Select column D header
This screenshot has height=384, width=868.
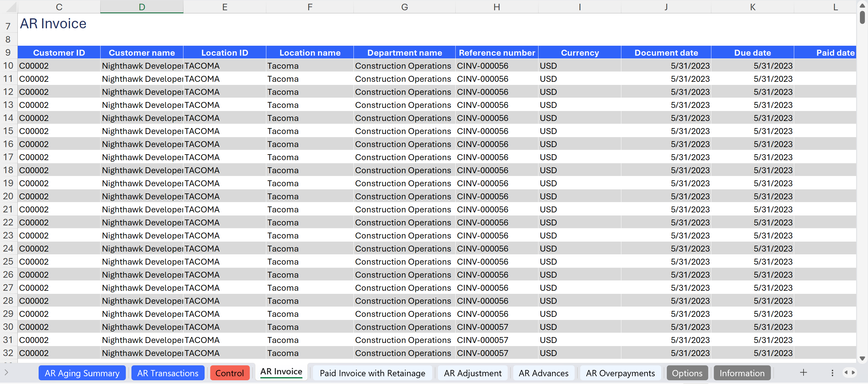141,7
